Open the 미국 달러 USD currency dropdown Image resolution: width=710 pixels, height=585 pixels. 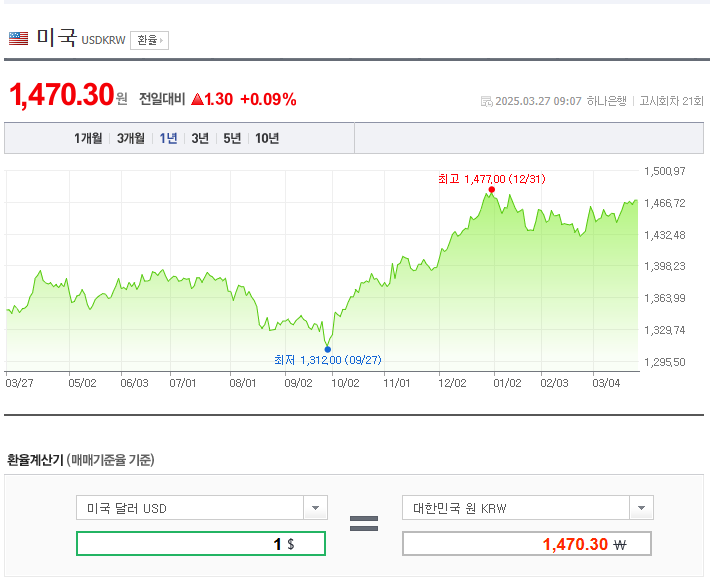coord(202,508)
